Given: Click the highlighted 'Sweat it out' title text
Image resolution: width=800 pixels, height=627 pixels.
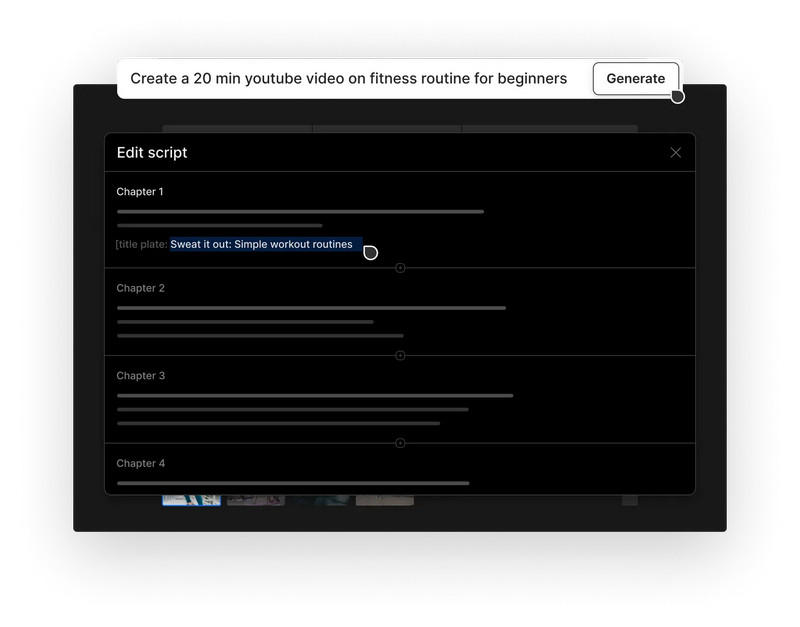Looking at the screenshot, I should 262,245.
